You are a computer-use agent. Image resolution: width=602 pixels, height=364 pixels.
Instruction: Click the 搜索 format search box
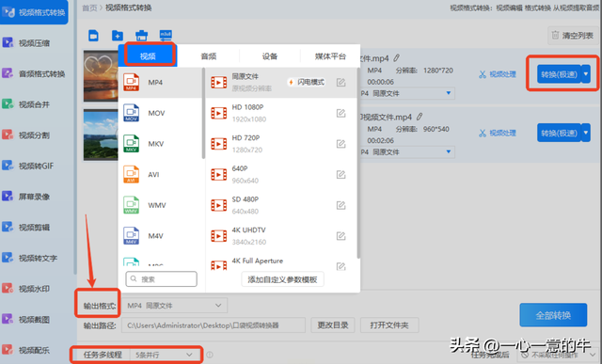(161, 278)
